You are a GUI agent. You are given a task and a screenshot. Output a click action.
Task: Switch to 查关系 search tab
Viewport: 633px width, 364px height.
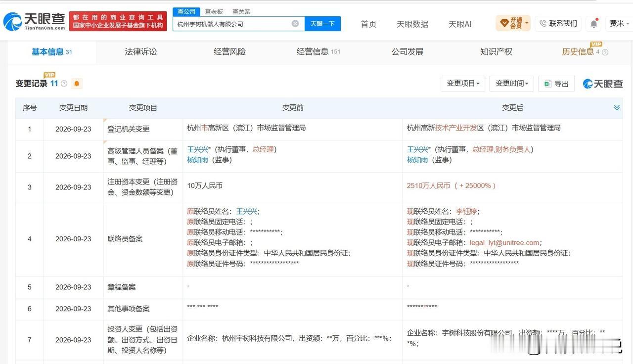click(x=241, y=11)
